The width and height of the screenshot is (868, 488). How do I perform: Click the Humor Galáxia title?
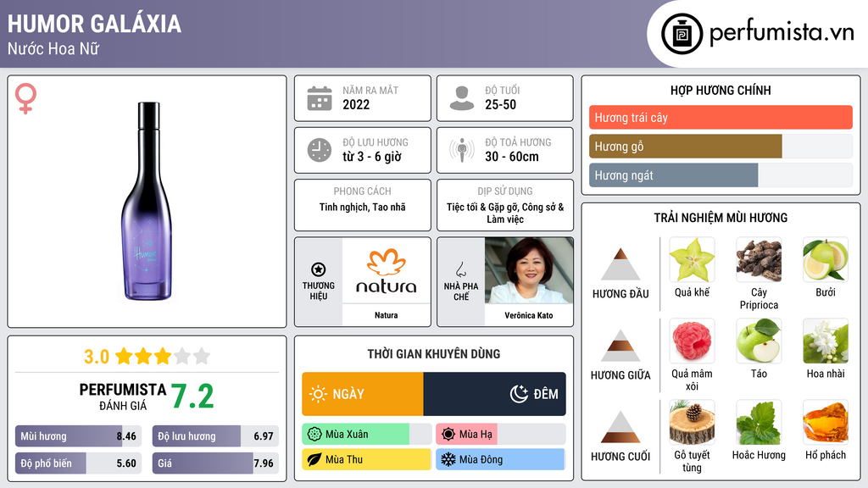coord(94,24)
